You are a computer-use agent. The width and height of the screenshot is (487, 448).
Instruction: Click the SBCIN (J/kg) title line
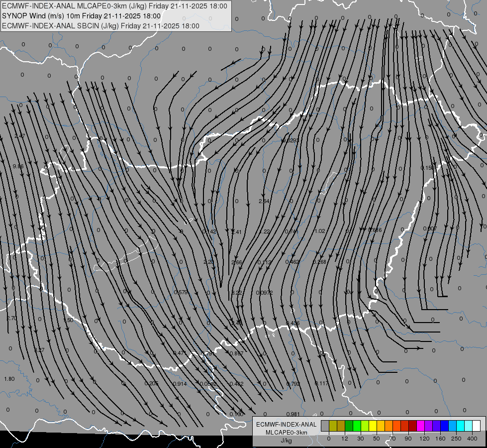coord(100,26)
